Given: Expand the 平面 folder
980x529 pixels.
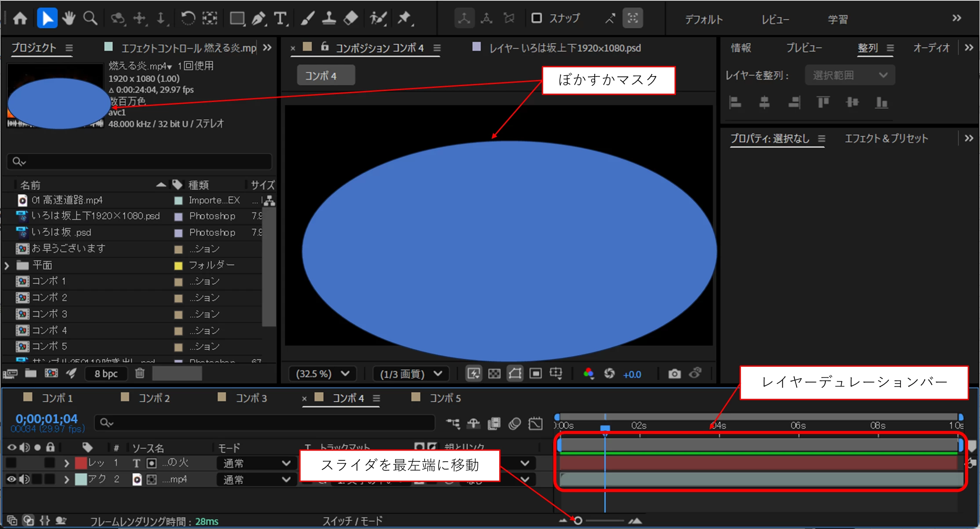Looking at the screenshot, I should (x=7, y=266).
